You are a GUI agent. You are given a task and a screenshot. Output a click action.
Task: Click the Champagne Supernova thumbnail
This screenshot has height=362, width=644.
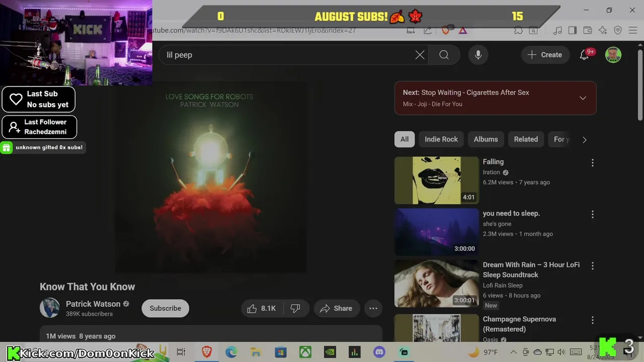point(437,328)
